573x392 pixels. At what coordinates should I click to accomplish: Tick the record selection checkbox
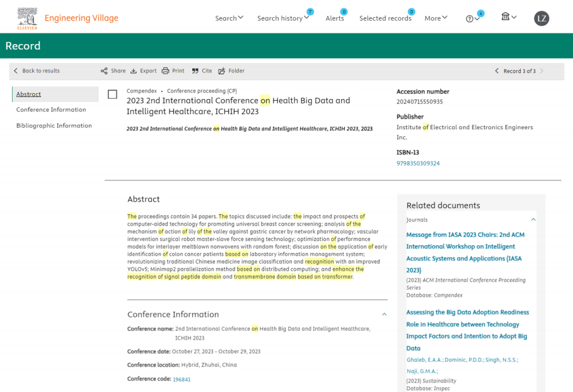click(x=113, y=95)
